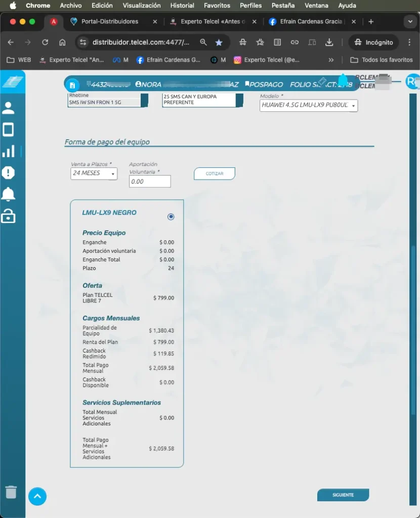The width and height of the screenshot is (420, 518).
Task: Open Chrome home page button
Action: pyautogui.click(x=62, y=42)
